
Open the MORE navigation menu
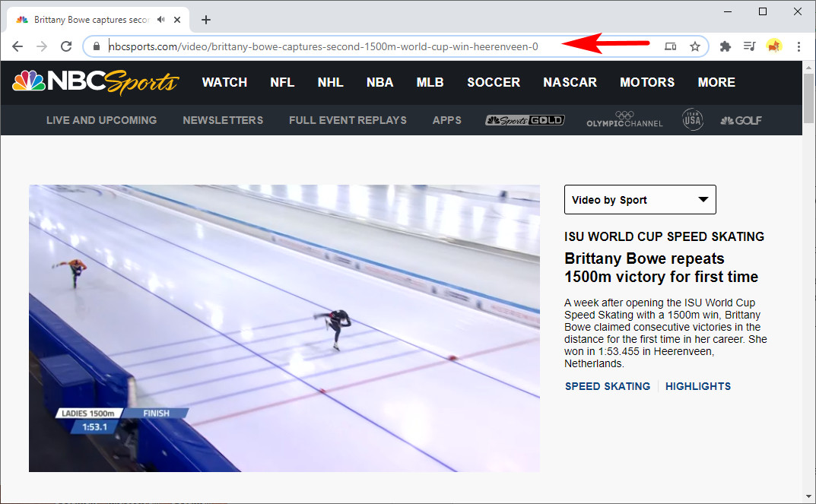[x=716, y=82]
